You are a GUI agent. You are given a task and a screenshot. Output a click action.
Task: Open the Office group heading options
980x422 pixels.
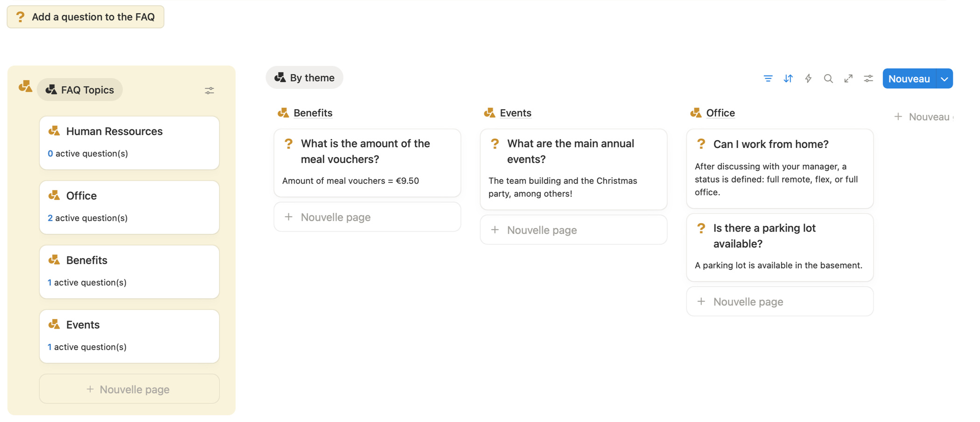[721, 113]
